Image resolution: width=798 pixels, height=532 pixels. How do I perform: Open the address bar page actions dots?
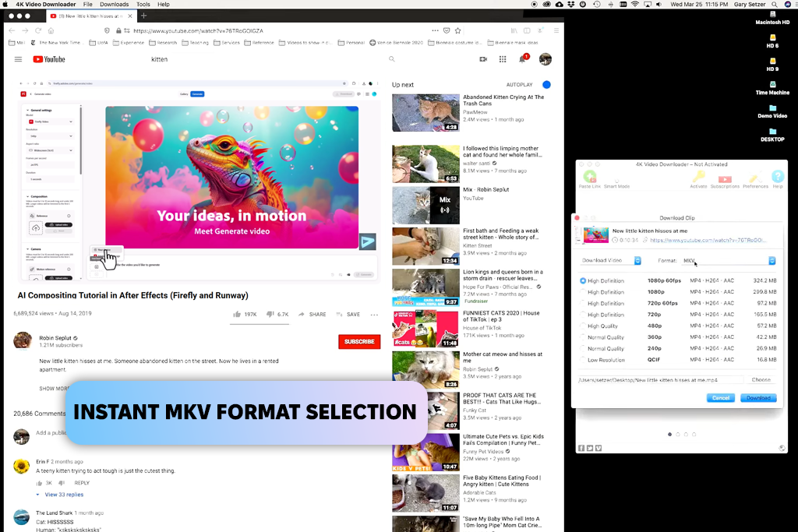[435, 30]
